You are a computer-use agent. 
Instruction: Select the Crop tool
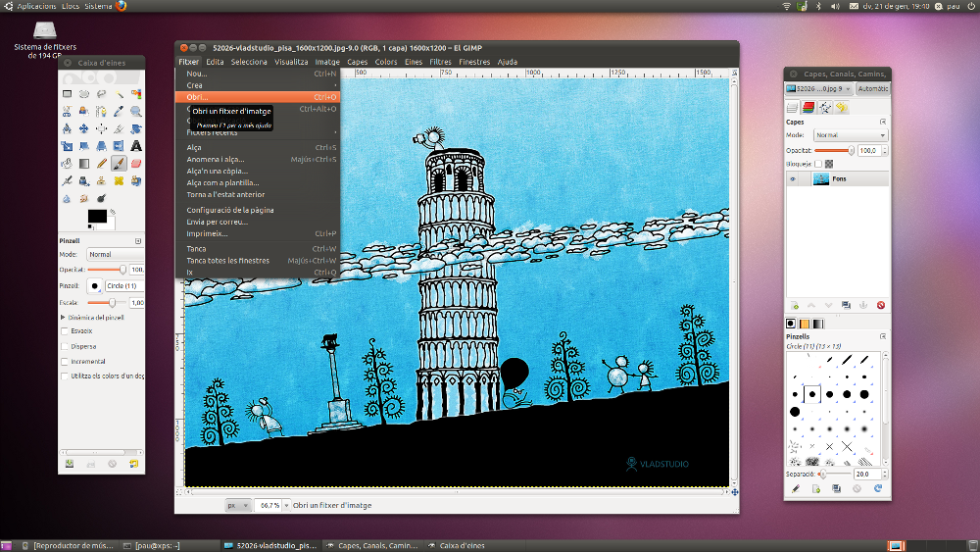click(x=119, y=128)
